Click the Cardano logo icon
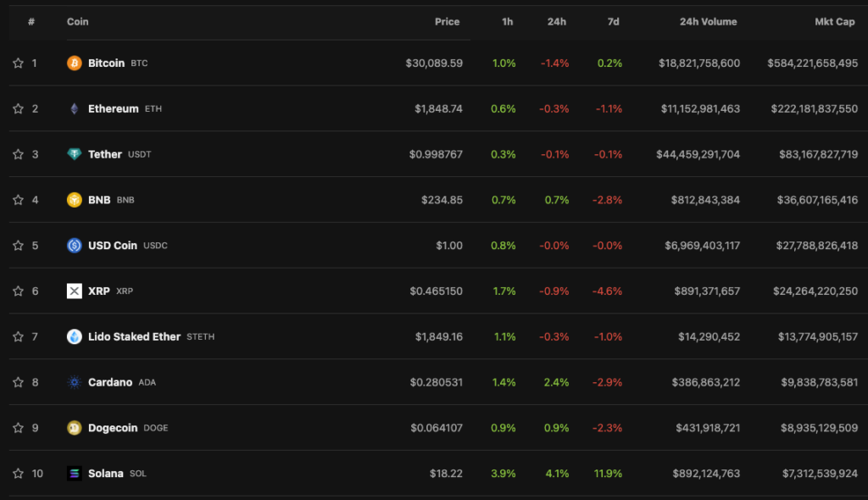 point(75,382)
